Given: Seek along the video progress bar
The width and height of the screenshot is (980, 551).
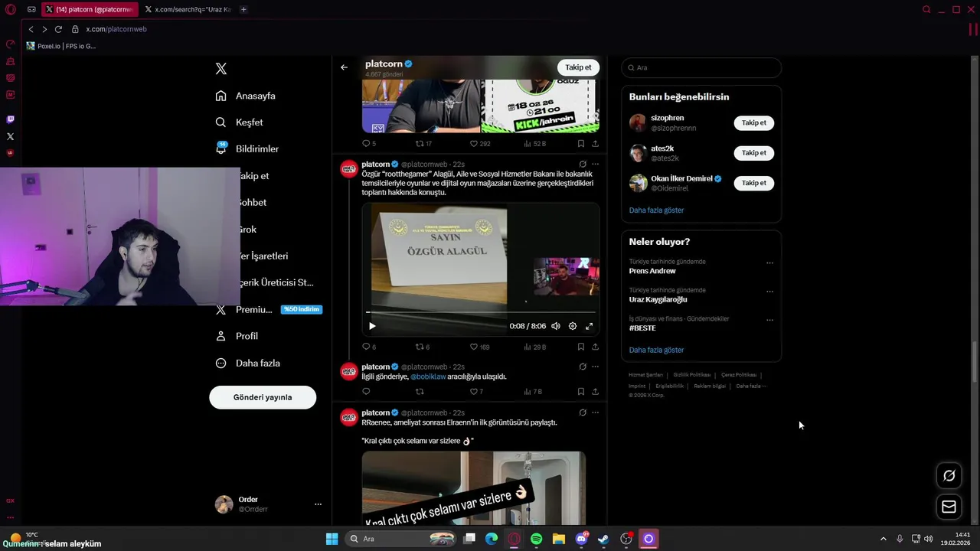Looking at the screenshot, I should (480, 312).
